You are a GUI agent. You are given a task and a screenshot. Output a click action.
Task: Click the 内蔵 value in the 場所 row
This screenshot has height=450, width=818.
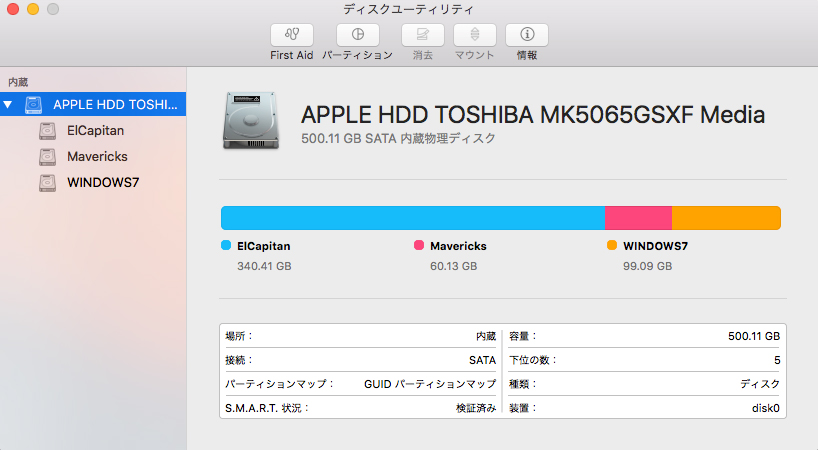tap(486, 336)
